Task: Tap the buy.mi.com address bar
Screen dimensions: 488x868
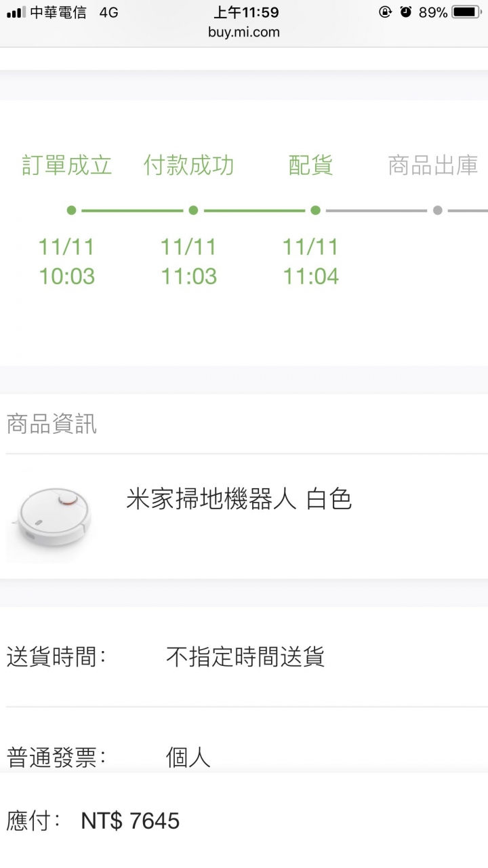Action: 244,32
